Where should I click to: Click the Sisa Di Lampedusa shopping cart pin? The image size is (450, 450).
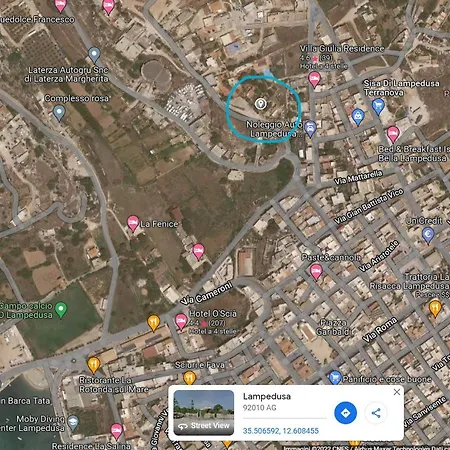click(378, 107)
